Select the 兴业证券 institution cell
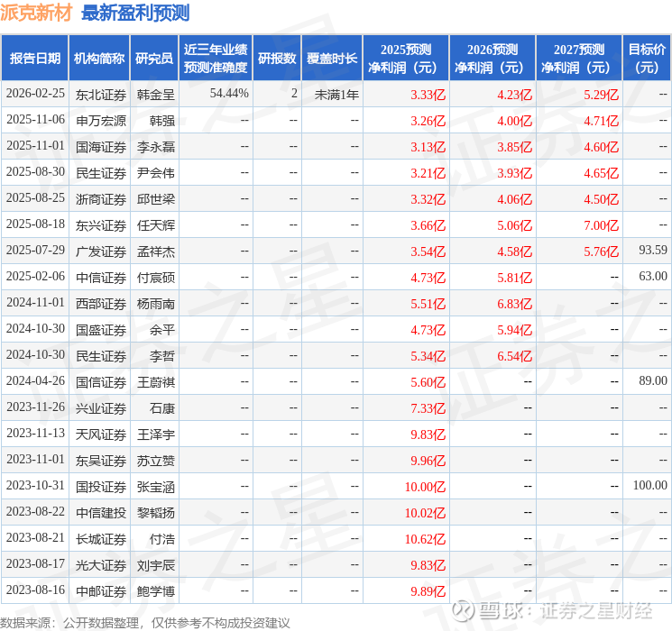Screen dimensions: 672x631 click(x=101, y=407)
